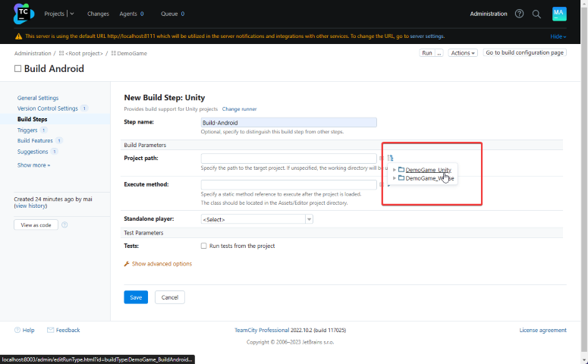588x364 pixels.
Task: Enable Run tests from the project checkbox
Action: [203, 246]
